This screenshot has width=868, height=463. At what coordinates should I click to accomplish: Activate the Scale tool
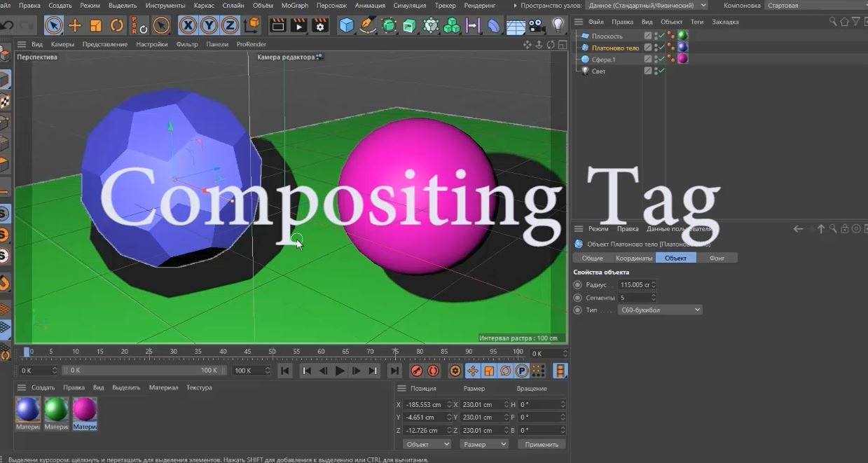[96, 26]
